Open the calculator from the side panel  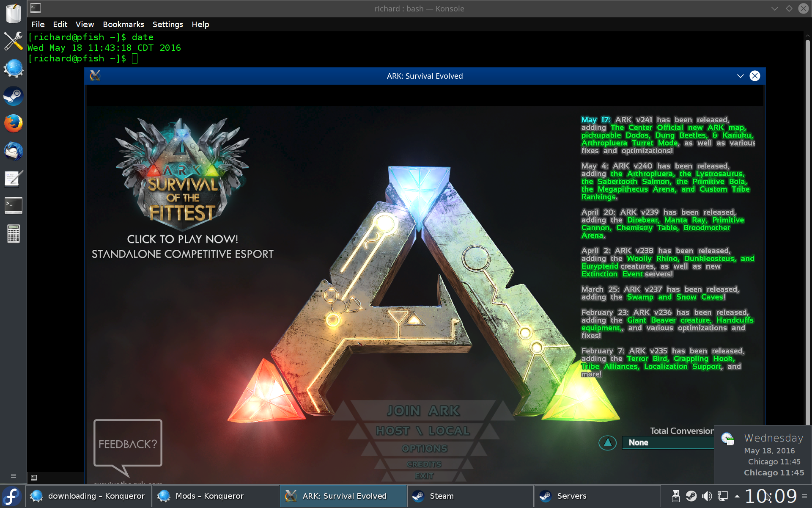point(13,234)
